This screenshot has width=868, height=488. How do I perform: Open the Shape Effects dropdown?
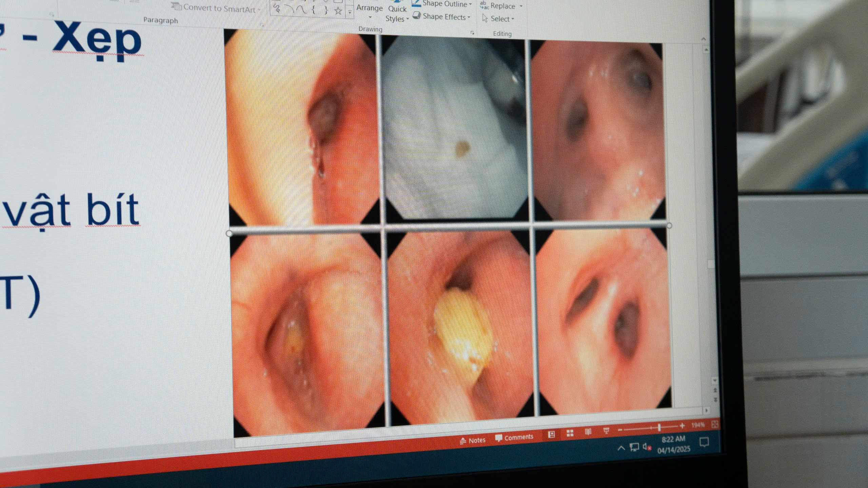pyautogui.click(x=442, y=17)
